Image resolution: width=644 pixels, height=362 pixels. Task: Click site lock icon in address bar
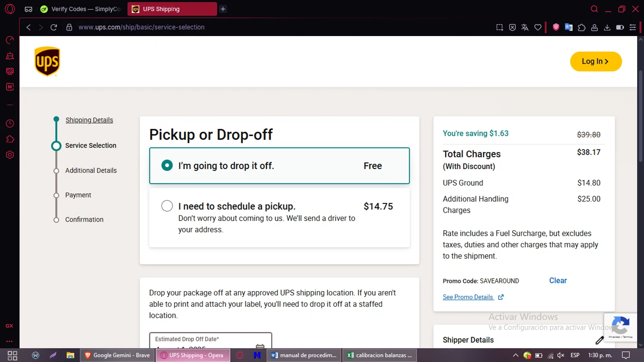coord(69,27)
